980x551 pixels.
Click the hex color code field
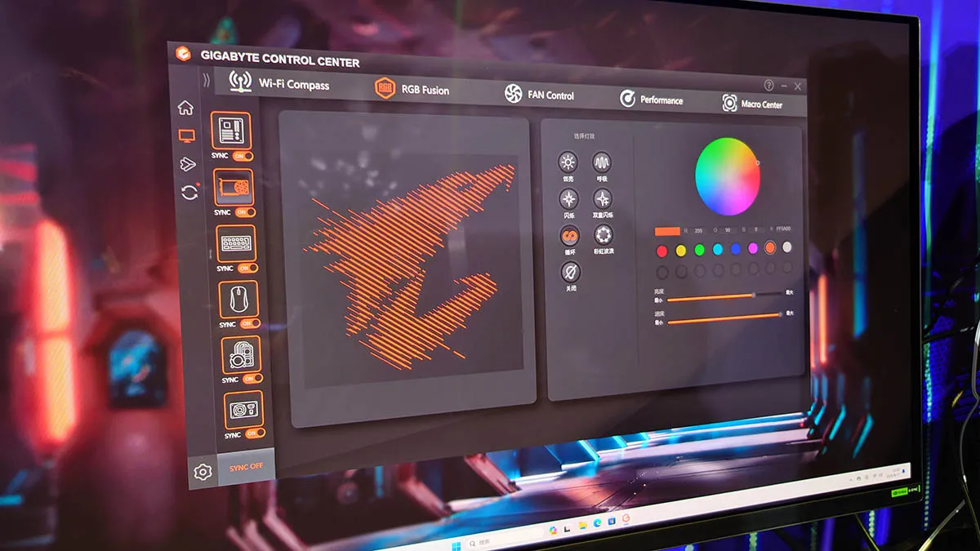tap(783, 229)
